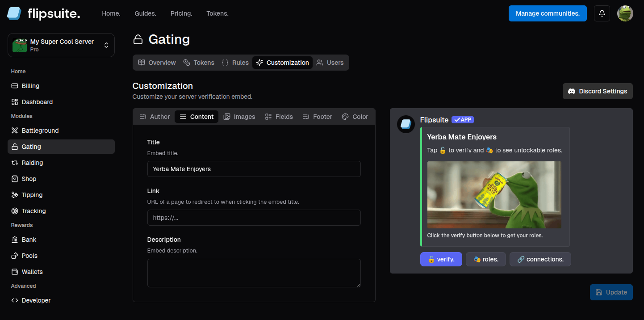This screenshot has width=644, height=320.
Task: Open the user avatar profile menu
Action: 625,13
